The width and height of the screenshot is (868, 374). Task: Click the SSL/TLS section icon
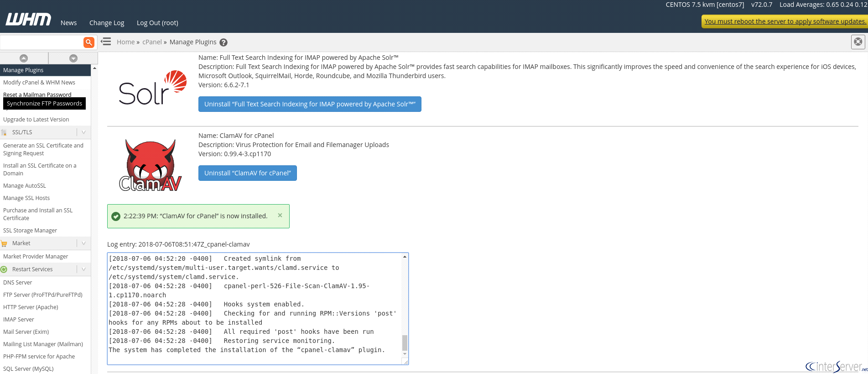click(4, 132)
